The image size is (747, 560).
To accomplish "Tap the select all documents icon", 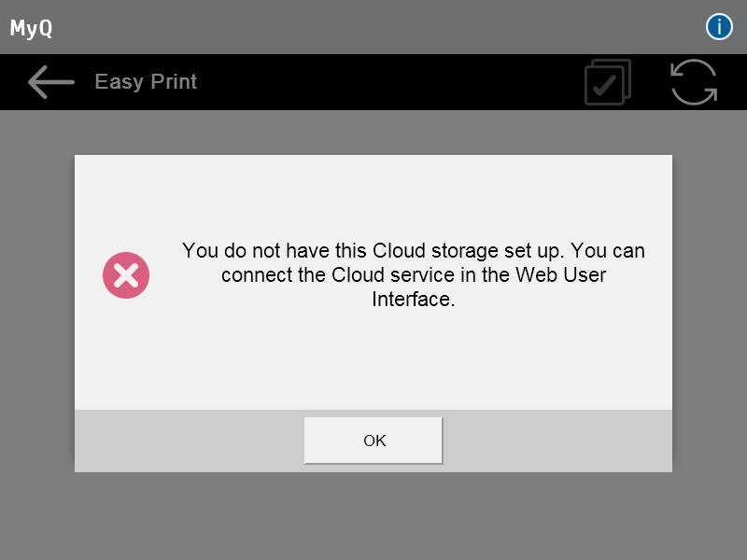I will pyautogui.click(x=607, y=82).
